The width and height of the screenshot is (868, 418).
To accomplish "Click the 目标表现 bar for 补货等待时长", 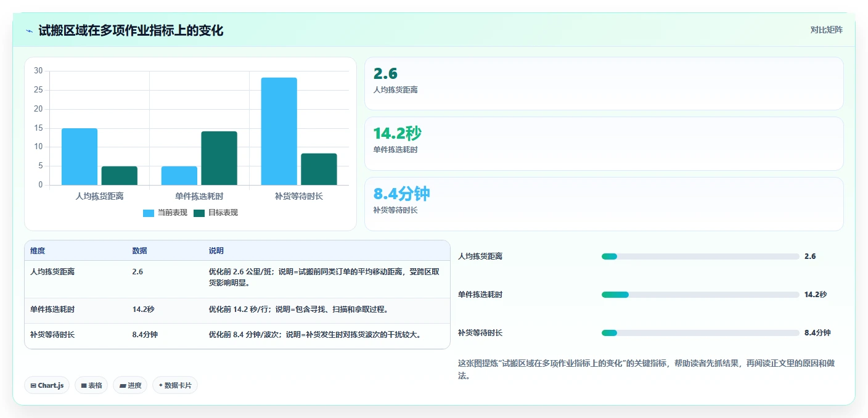I will pyautogui.click(x=319, y=169).
